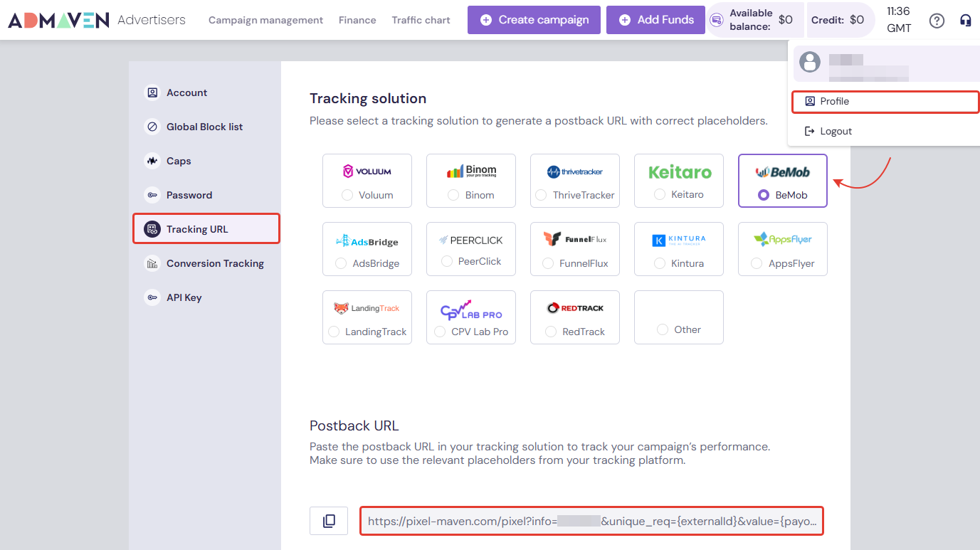
Task: Click the Tracking URL sidebar icon
Action: click(152, 229)
